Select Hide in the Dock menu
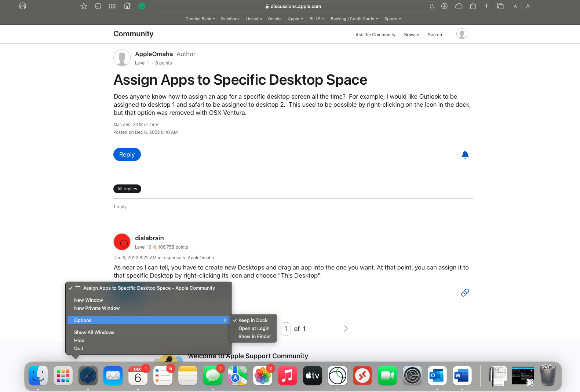 (79, 341)
